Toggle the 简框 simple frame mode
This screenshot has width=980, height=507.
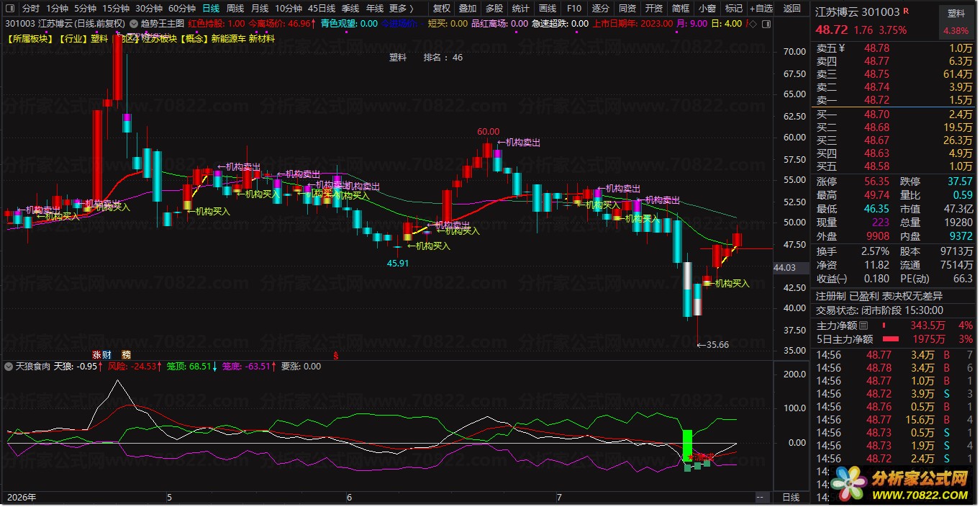coord(681,9)
